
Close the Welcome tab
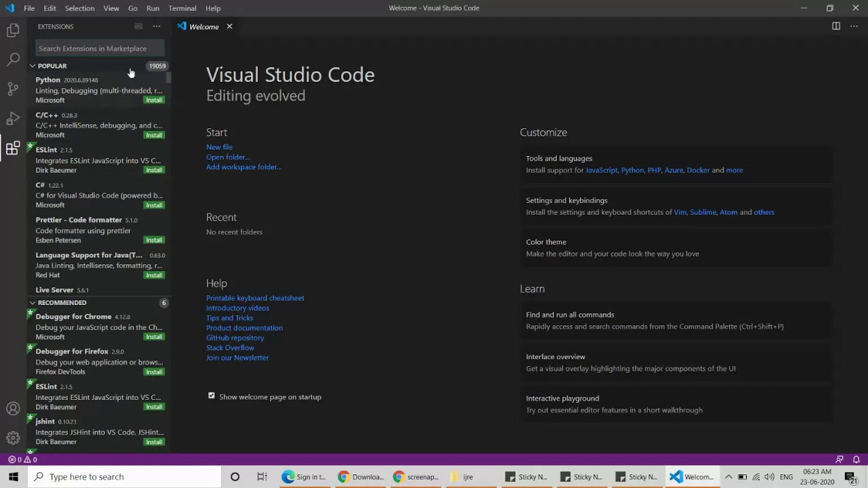click(x=229, y=26)
